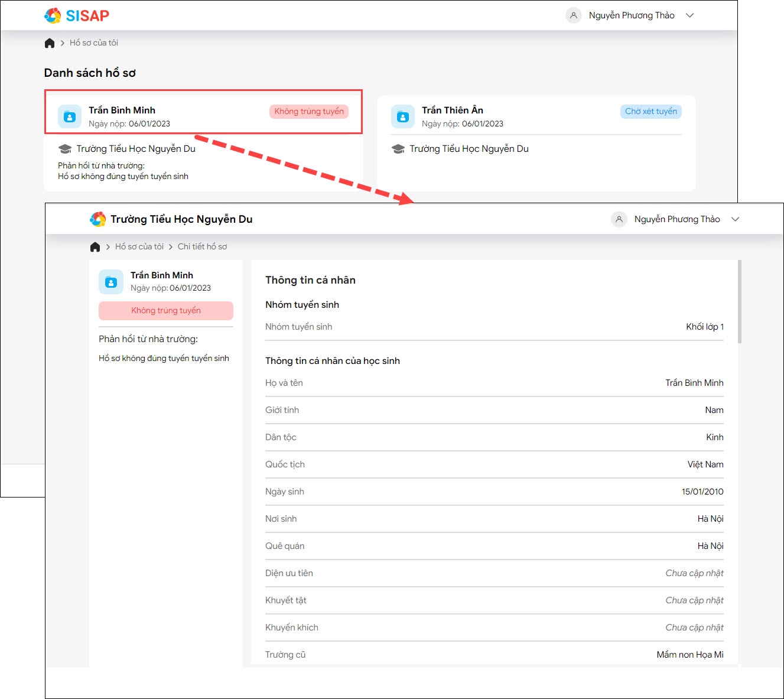The width and height of the screenshot is (784, 699).
Task: Click the home icon in the detail-page breadcrumb
Action: point(95,247)
